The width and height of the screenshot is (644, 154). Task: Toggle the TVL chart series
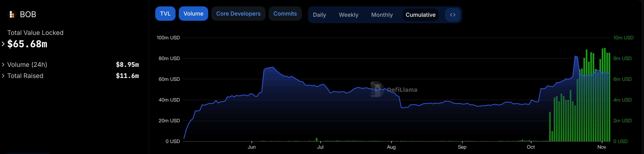pos(165,14)
